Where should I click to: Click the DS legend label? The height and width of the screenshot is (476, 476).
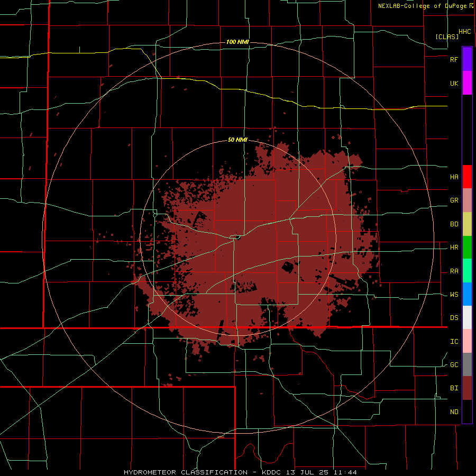pos(454,318)
